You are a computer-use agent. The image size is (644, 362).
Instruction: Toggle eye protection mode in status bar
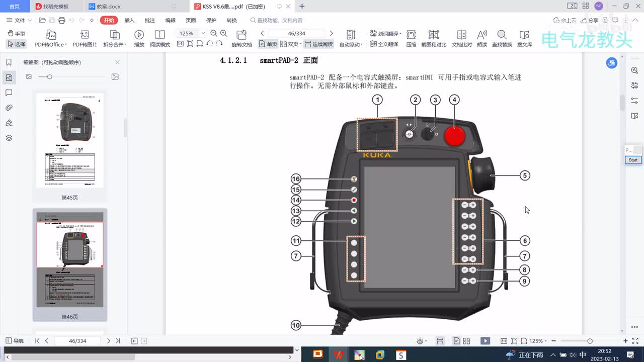click(420, 341)
